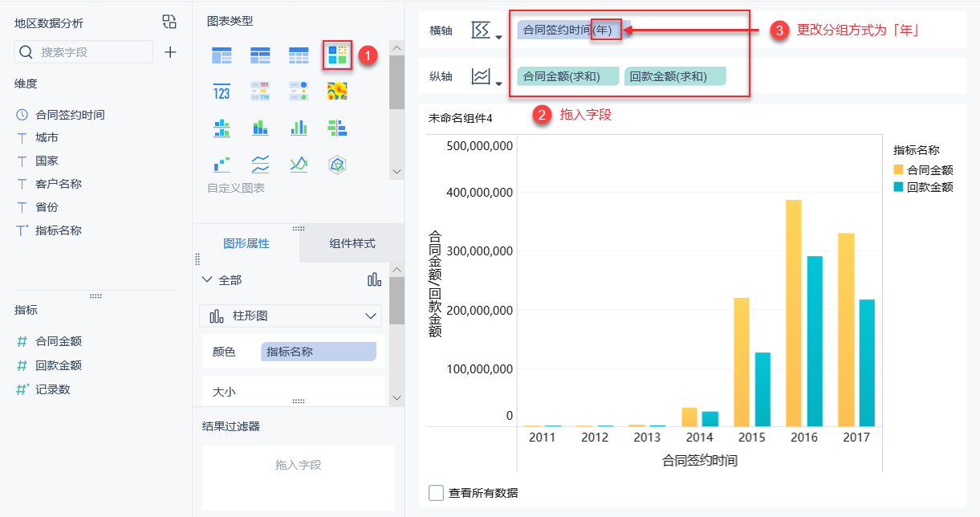The image size is (980, 517).
Task: Select the waterfall chart type
Action: click(x=222, y=165)
